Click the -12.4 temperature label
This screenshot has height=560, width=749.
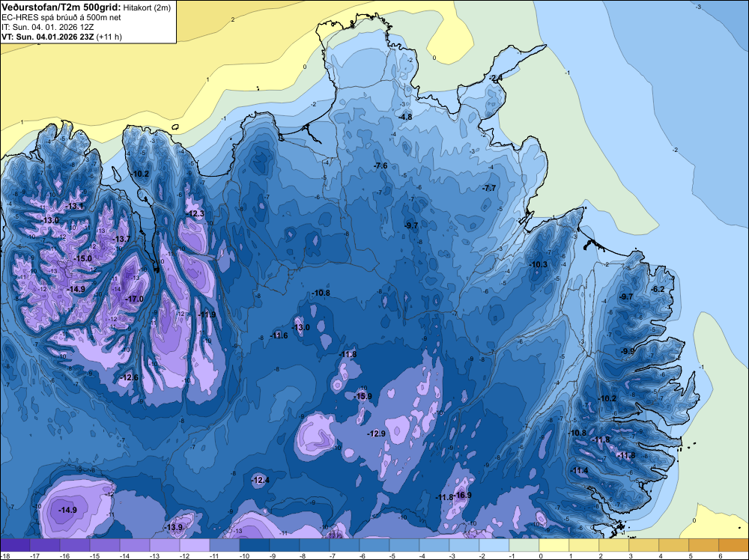coord(261,480)
